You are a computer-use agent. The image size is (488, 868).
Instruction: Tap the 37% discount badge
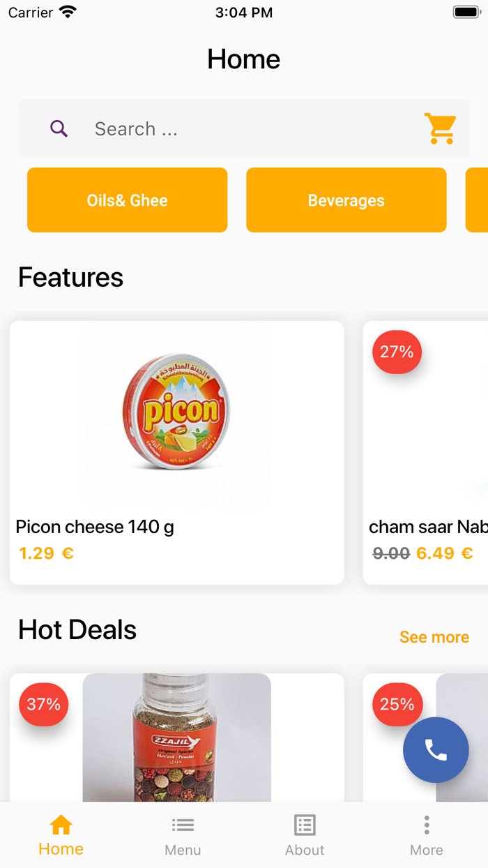[x=43, y=705]
